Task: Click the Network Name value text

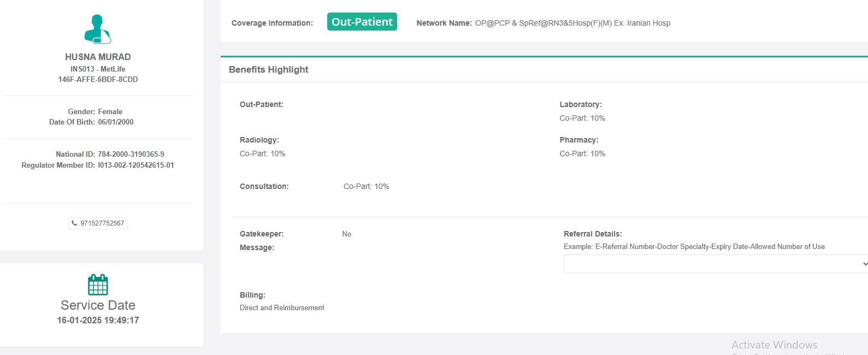Action: pyautogui.click(x=572, y=23)
